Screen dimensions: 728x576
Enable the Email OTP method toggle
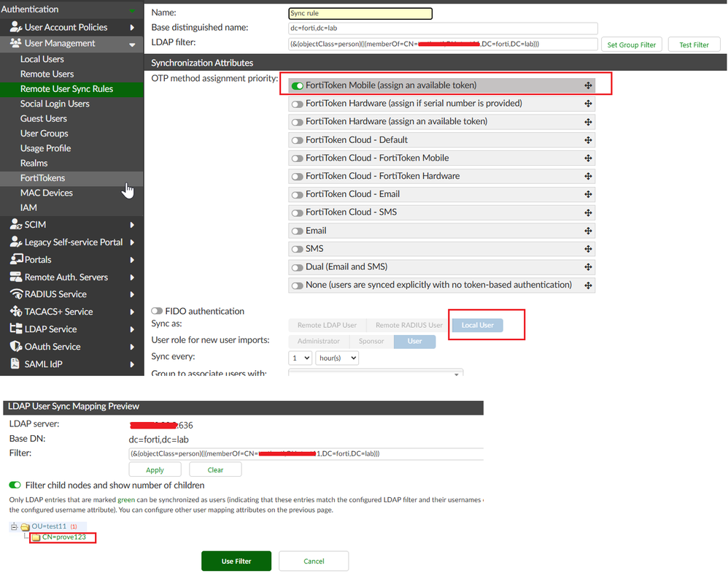[297, 231]
